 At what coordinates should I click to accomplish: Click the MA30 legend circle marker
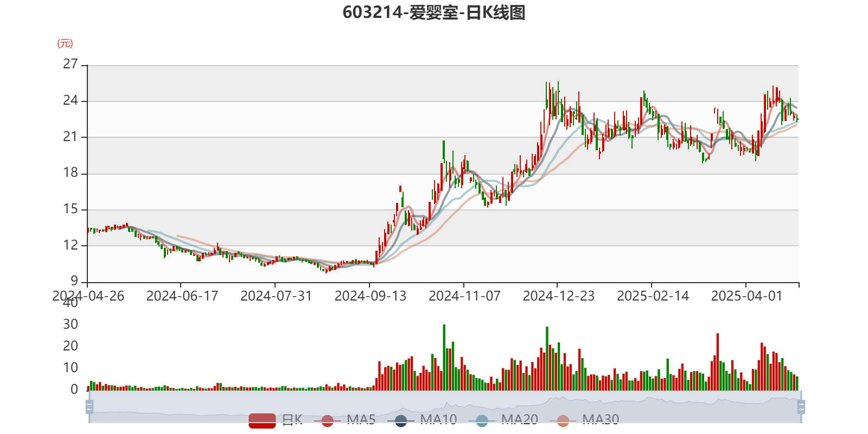[563, 420]
